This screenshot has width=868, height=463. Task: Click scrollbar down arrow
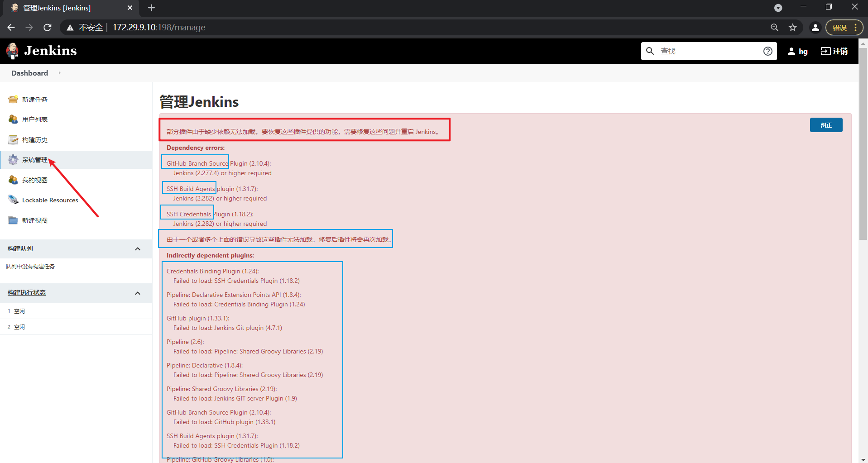(x=863, y=459)
